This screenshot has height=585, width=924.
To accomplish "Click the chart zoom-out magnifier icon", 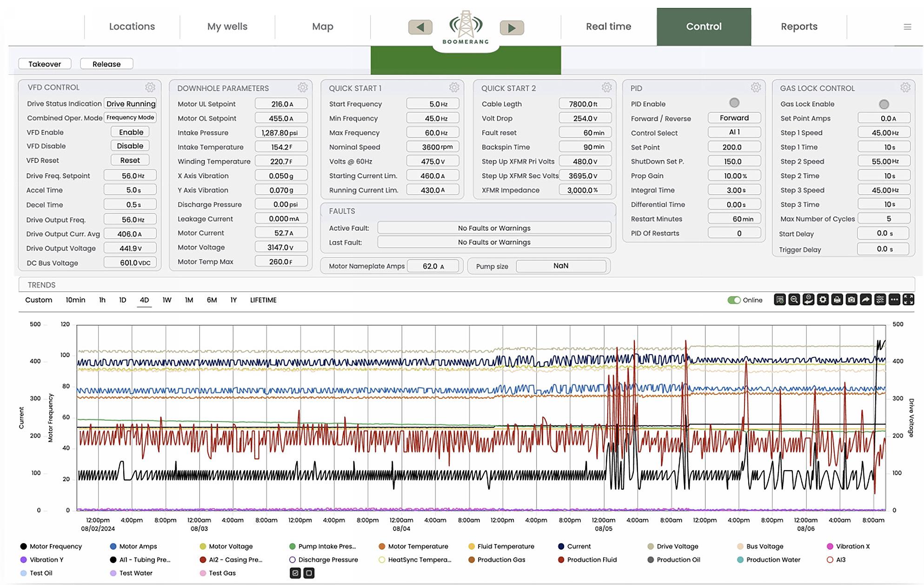I will coord(794,300).
